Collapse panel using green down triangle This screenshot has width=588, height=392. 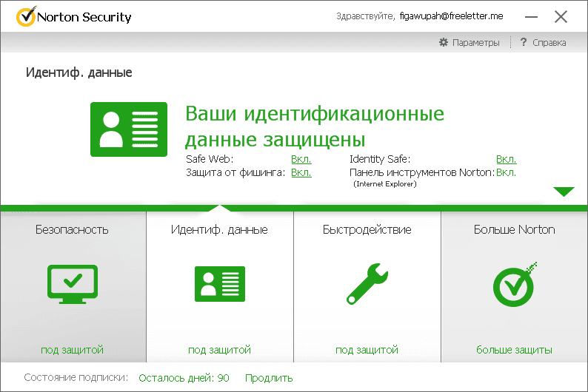click(564, 192)
